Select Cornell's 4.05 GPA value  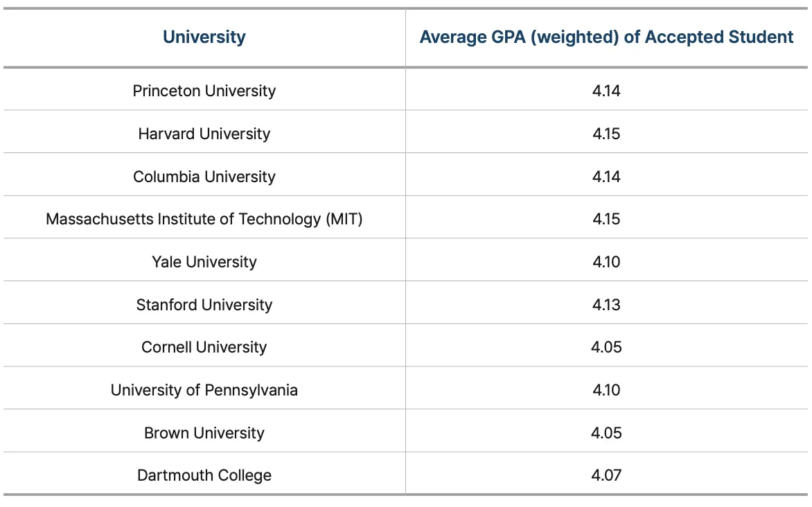click(x=606, y=347)
